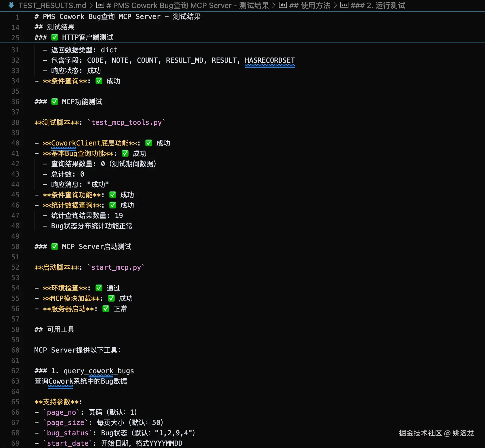Click line number 58 in the gutter

(15, 330)
